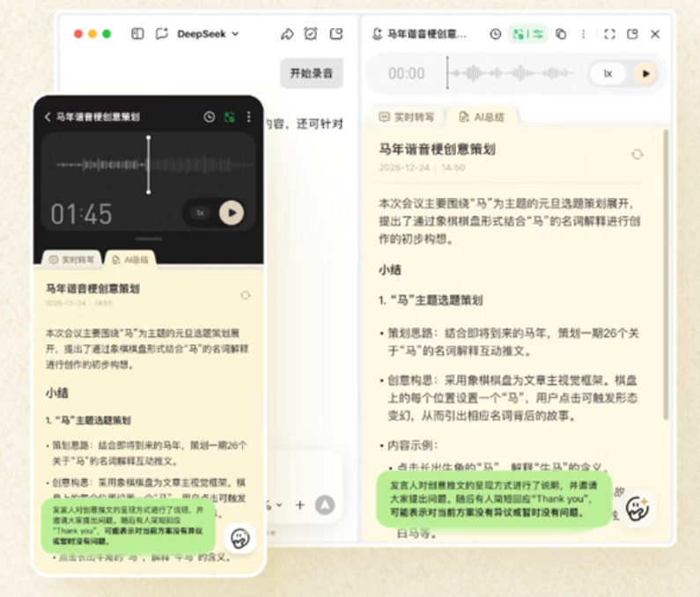Open the small chevron dropdown in chat input
The image size is (700, 597).
279,505
